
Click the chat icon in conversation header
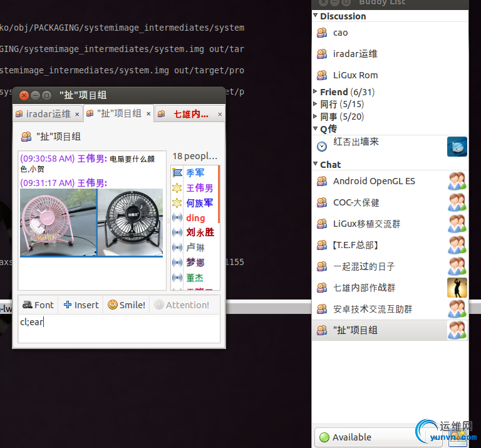point(26,137)
